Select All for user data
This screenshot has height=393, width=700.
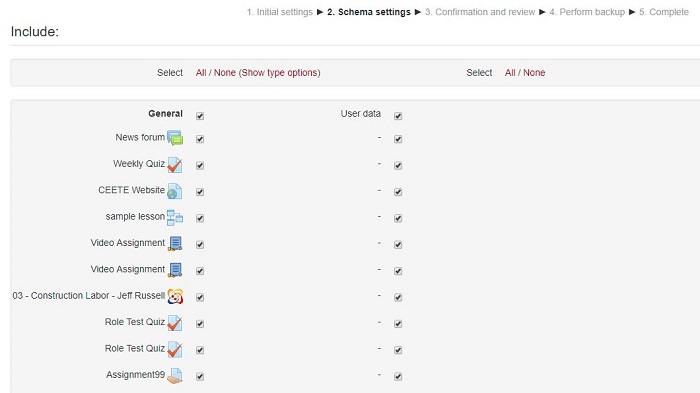(510, 73)
